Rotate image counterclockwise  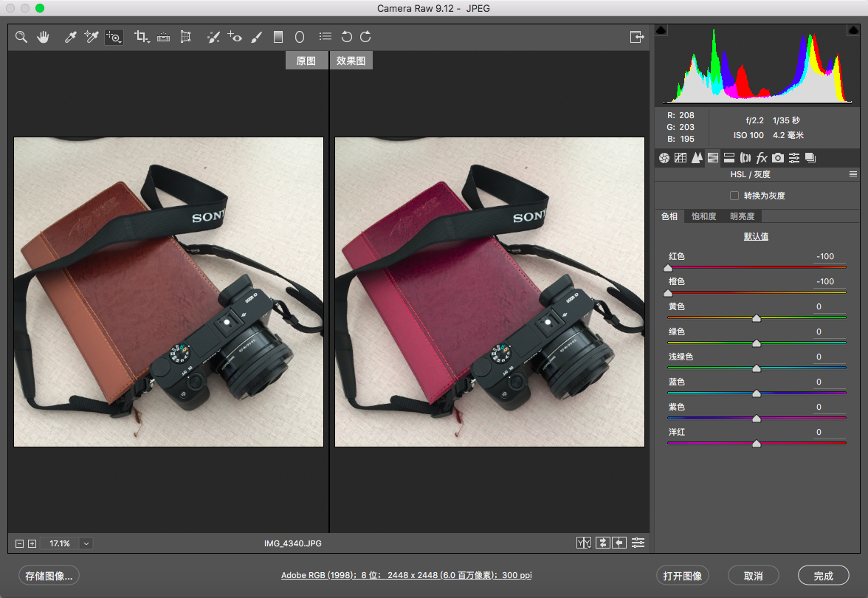point(347,37)
